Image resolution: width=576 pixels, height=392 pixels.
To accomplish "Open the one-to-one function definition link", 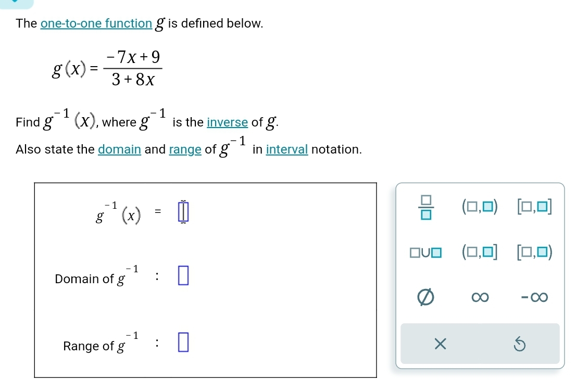I will click(96, 23).
